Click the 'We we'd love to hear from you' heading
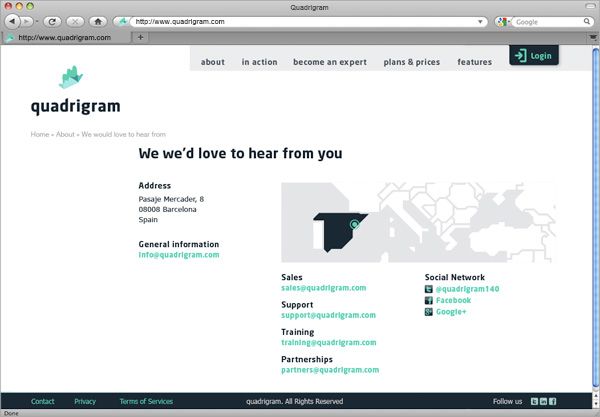The height and width of the screenshot is (417, 600). 240,153
